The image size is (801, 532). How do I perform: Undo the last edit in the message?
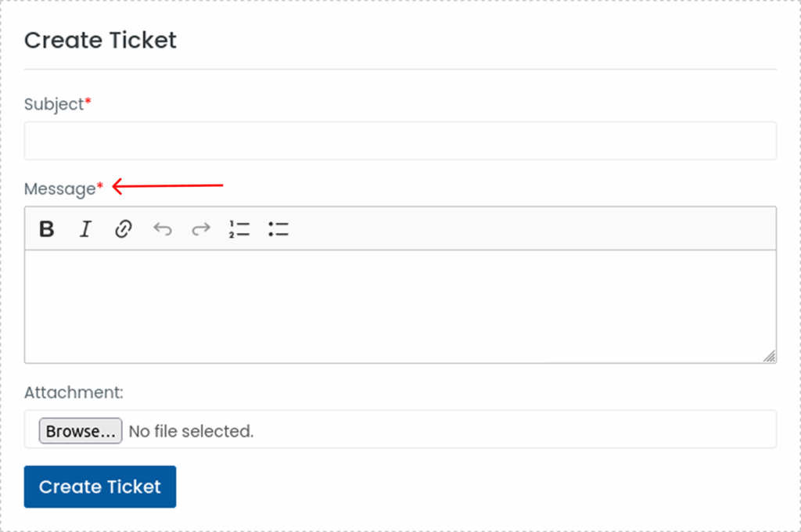click(162, 229)
